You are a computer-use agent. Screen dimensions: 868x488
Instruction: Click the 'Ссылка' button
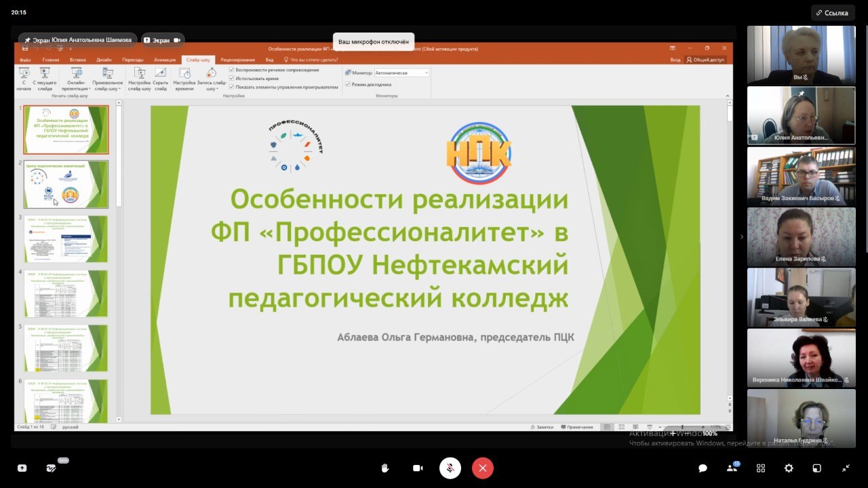pos(832,13)
